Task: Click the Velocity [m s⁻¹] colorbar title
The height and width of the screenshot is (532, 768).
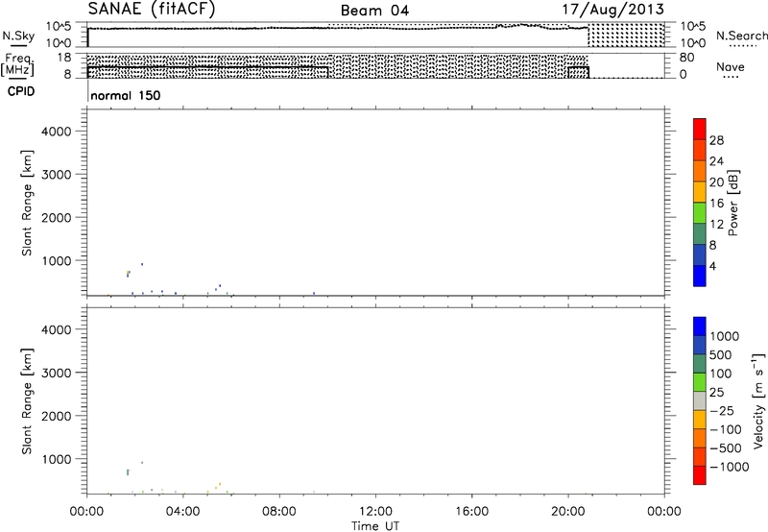Action: (758, 400)
